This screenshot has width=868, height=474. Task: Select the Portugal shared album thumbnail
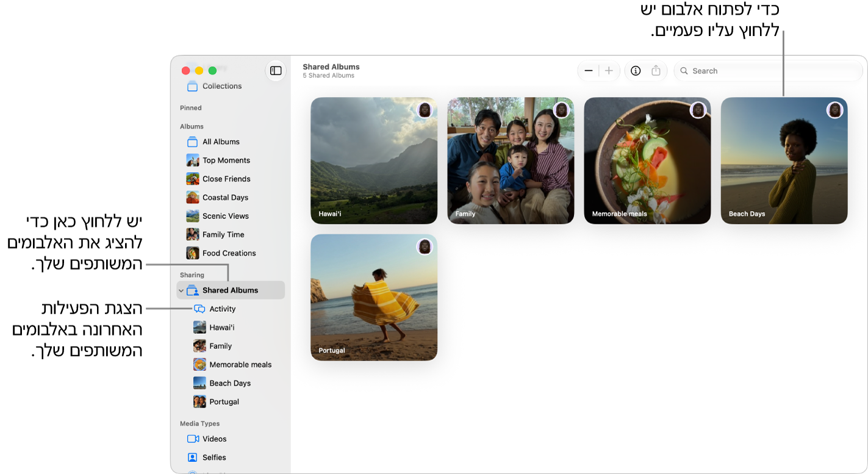pos(374,297)
